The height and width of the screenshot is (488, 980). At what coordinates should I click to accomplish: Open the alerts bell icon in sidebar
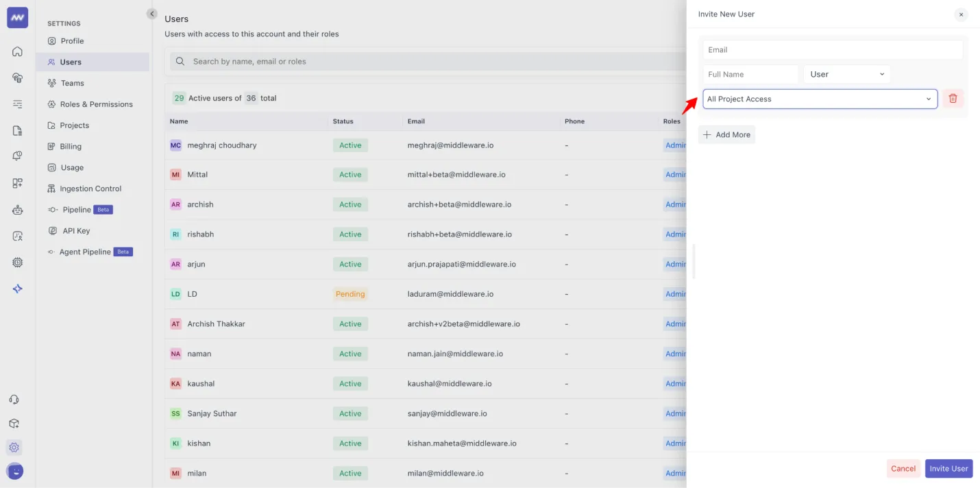[x=17, y=156]
